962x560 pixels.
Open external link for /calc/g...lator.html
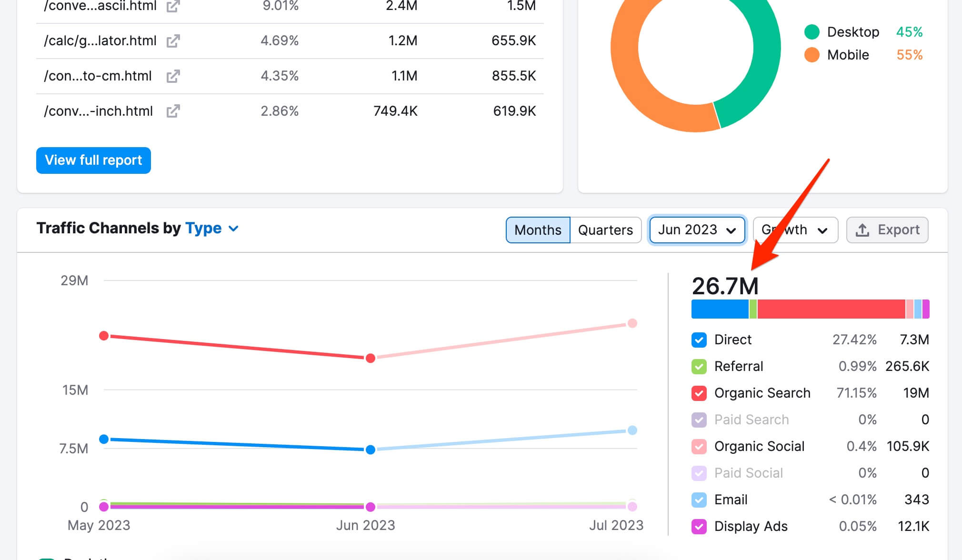click(x=173, y=41)
